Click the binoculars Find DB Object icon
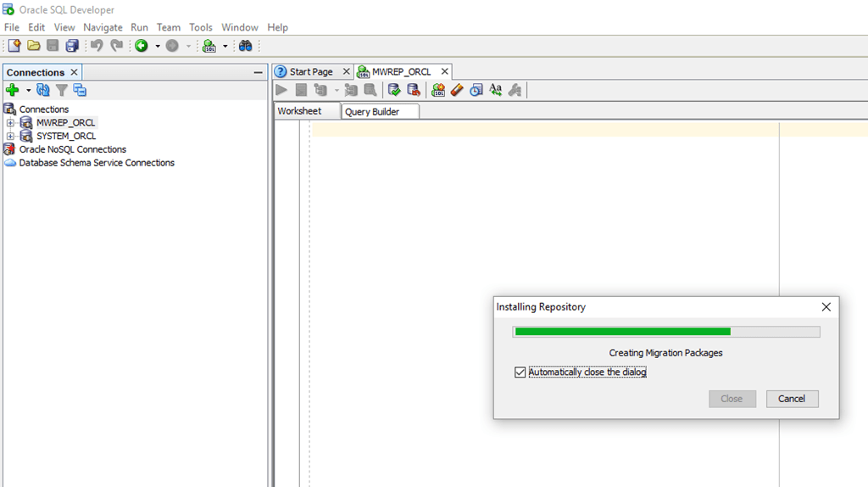The image size is (868, 487). [x=245, y=46]
